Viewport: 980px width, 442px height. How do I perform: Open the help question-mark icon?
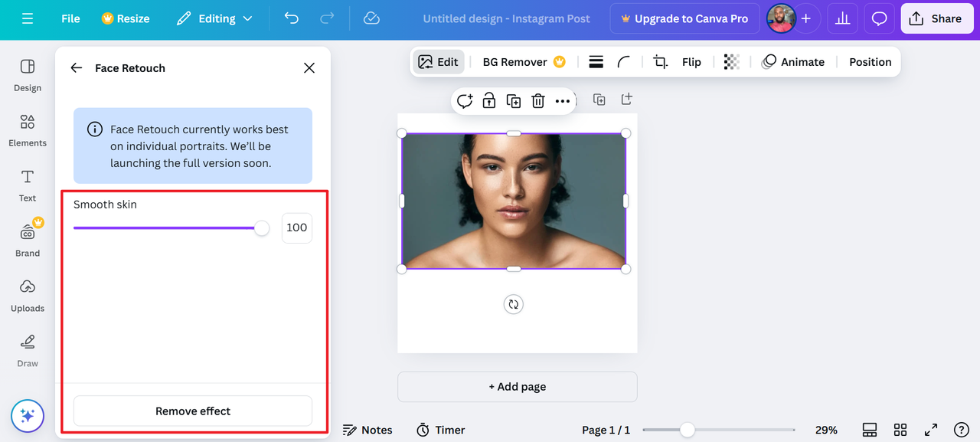click(x=962, y=430)
